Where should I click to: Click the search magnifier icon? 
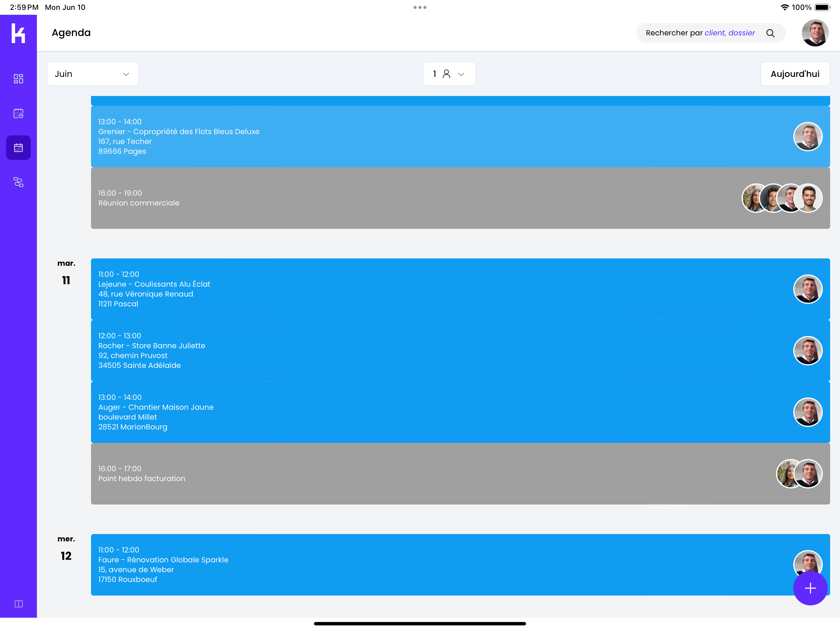tap(770, 33)
